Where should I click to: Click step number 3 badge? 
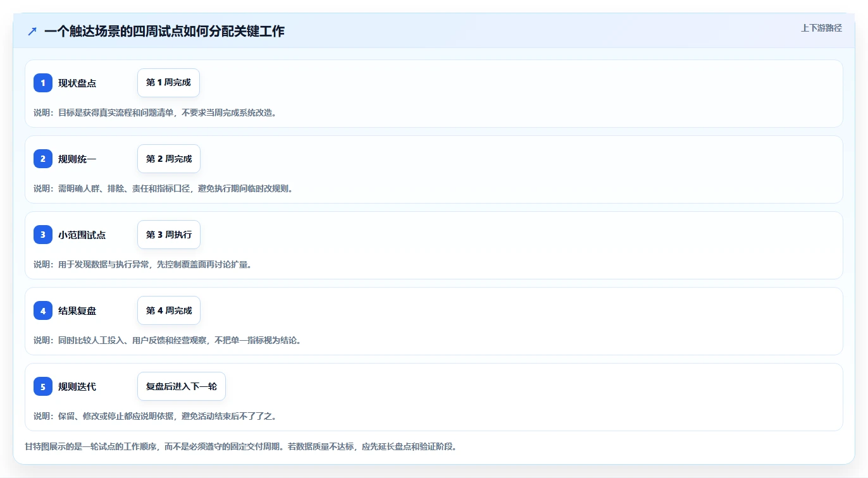pyautogui.click(x=43, y=235)
